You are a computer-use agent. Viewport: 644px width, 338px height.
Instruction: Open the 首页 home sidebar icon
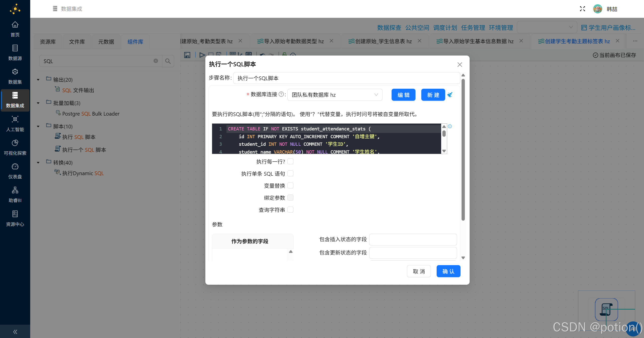15,29
